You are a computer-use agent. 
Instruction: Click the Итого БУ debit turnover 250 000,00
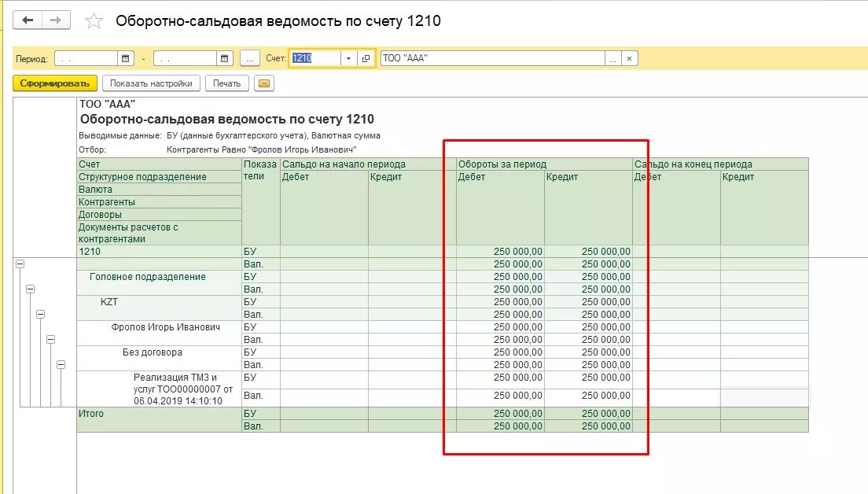pyautogui.click(x=500, y=414)
